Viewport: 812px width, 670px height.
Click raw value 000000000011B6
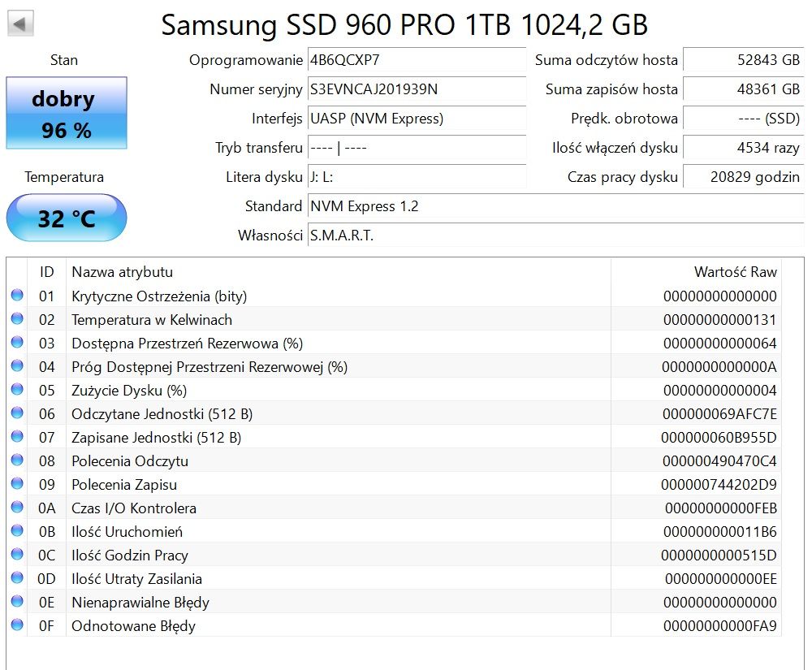(x=719, y=531)
